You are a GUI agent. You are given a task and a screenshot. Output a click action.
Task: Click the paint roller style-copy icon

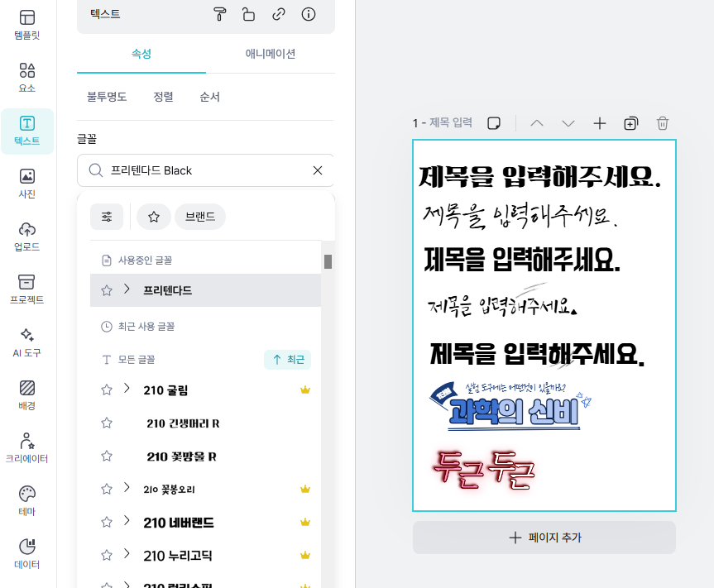(220, 14)
